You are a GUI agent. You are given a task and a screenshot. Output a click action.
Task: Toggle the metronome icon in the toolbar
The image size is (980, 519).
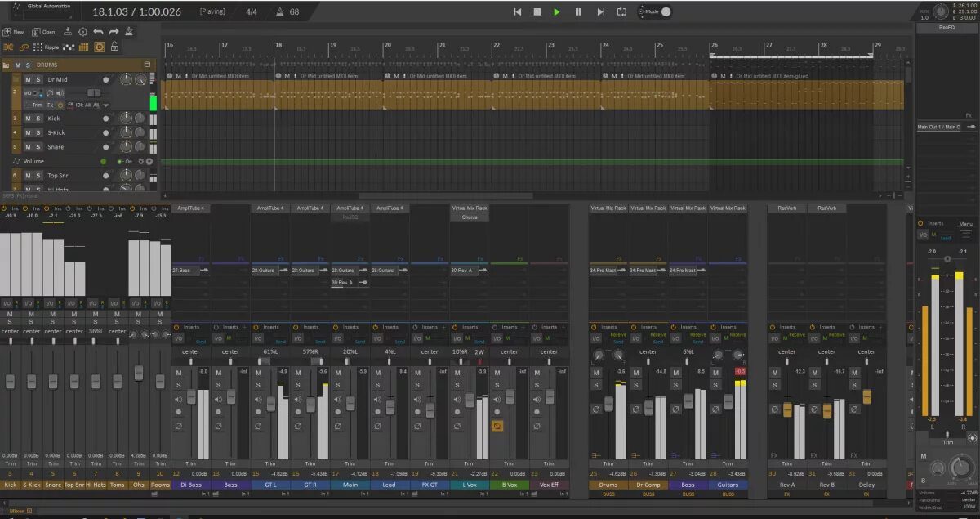point(129,32)
